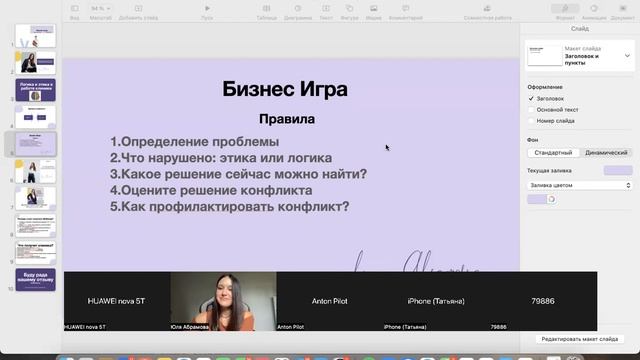Screen dimensions: 640x360
Task: Open the Медиа toolbar icon
Action: coord(373,9)
